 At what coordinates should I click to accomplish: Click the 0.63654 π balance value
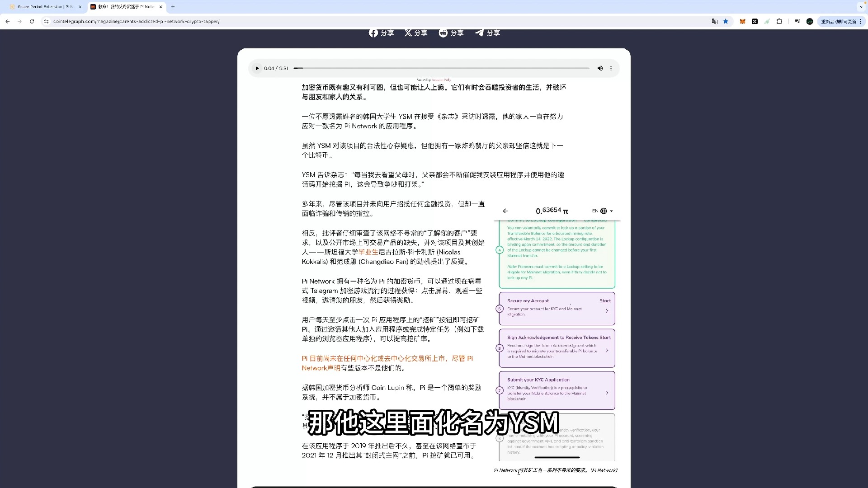(552, 211)
